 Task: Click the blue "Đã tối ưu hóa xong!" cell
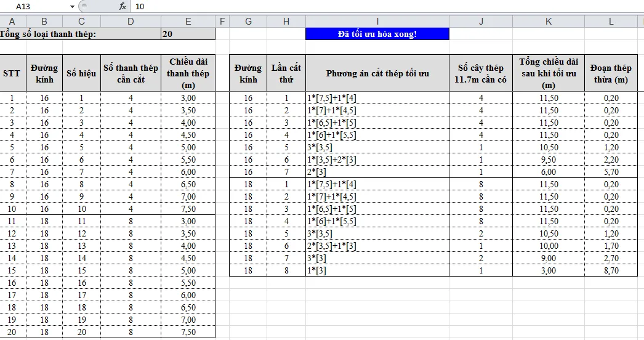click(377, 34)
